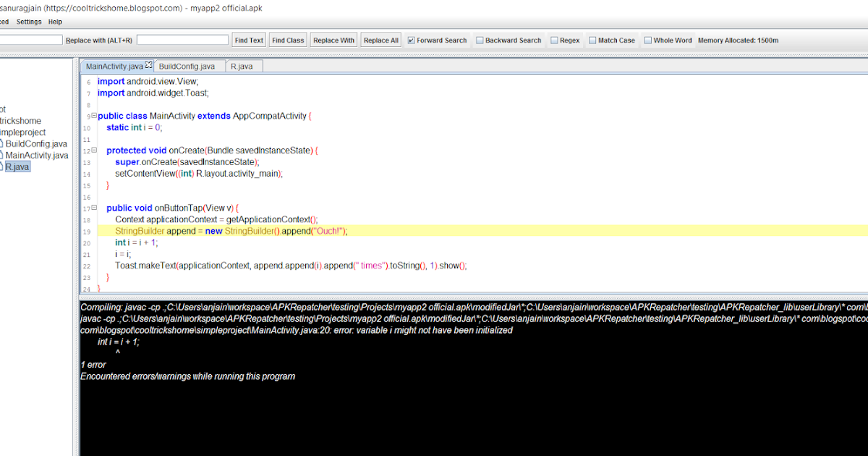868x456 pixels.
Task: Open the Help menu
Action: pyautogui.click(x=54, y=21)
